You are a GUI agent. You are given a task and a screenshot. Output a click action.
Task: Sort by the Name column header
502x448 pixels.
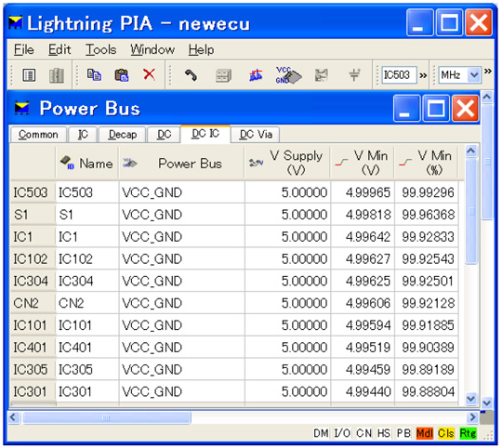point(87,164)
